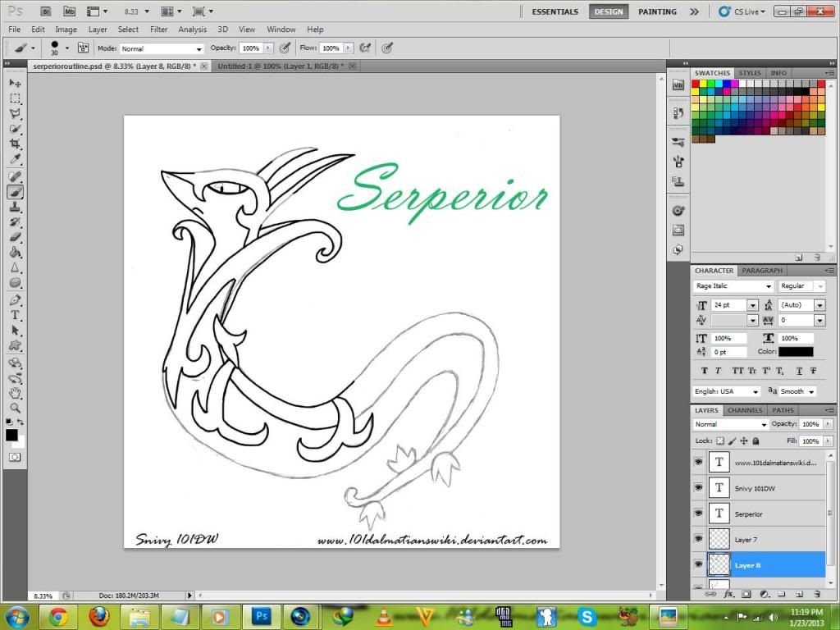
Task: Switch to the Painting workspace
Action: (657, 11)
